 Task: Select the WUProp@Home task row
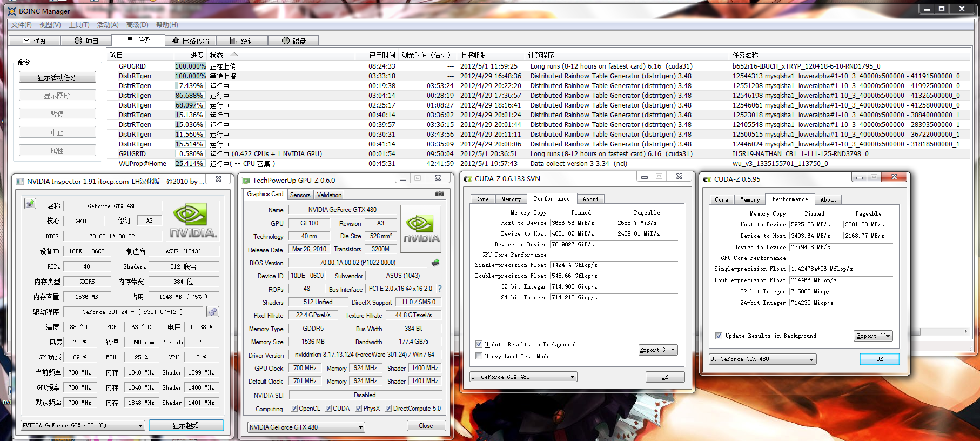(x=538, y=164)
